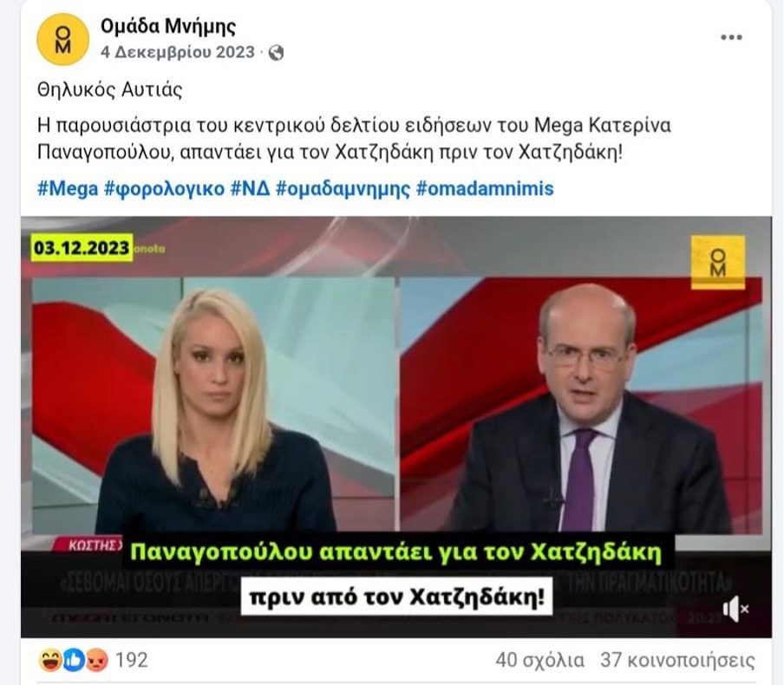Image resolution: width=784 pixels, height=685 pixels.
Task: View the 37 κοινοποιήσεις shares list
Action: pyautogui.click(x=677, y=660)
